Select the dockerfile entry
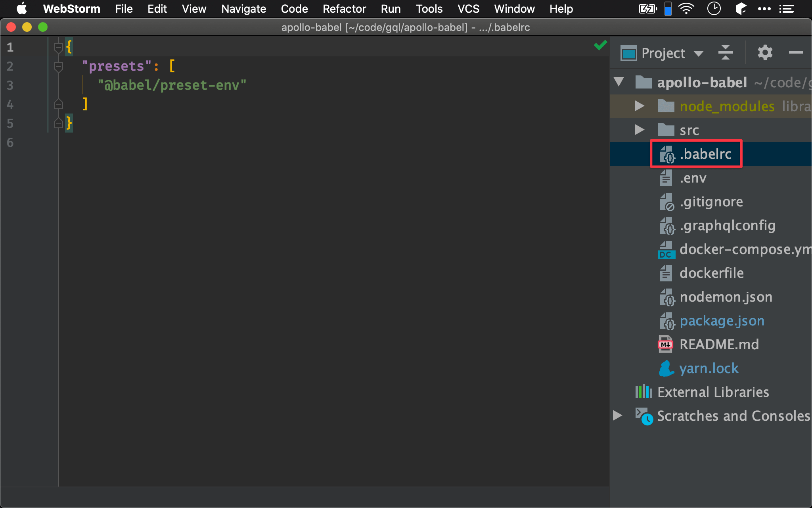 pyautogui.click(x=711, y=273)
